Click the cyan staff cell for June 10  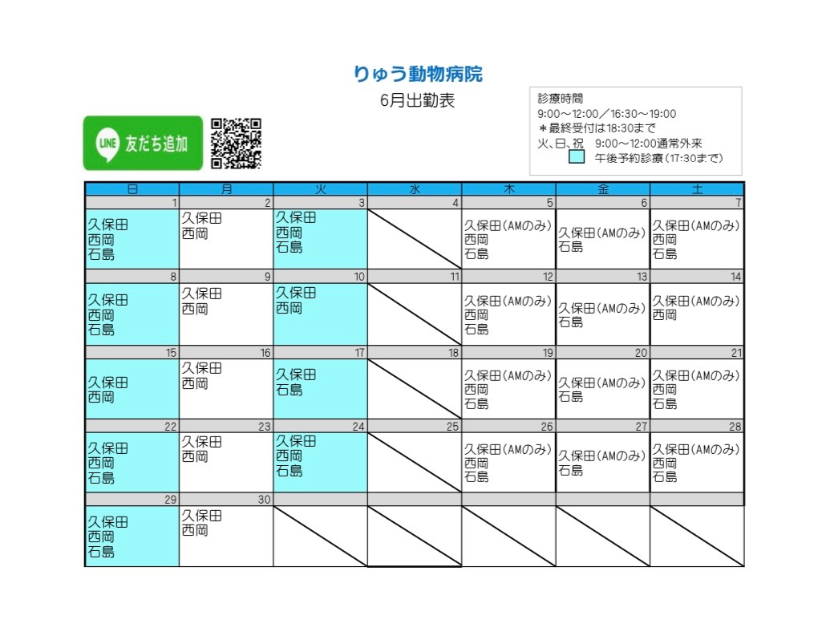coord(320,314)
